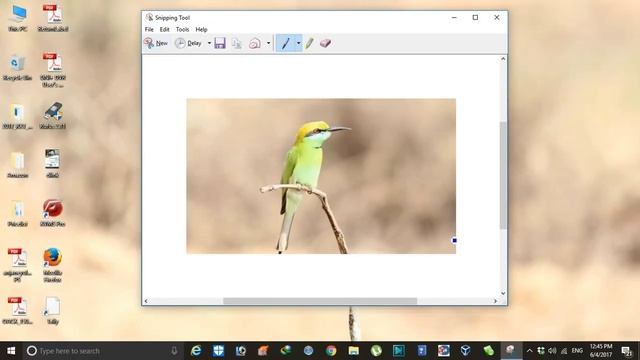Open the Windows Start menu
640x360 pixels.
tap(11, 351)
